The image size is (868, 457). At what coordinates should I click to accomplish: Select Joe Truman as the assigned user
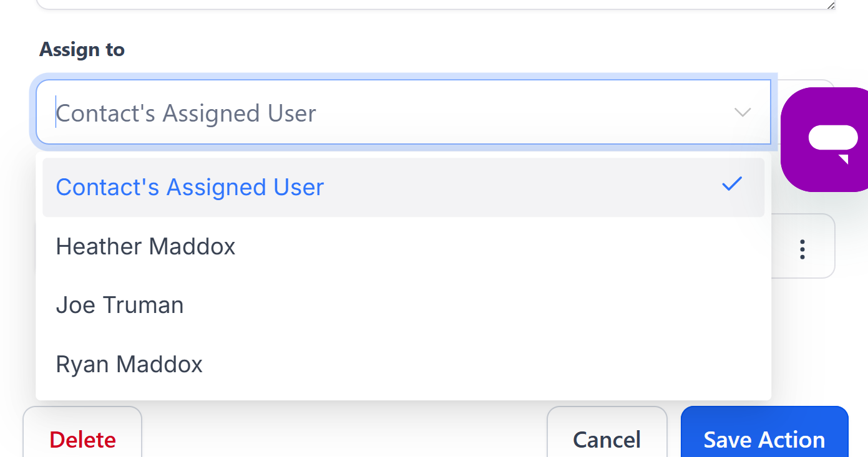pyautogui.click(x=120, y=305)
